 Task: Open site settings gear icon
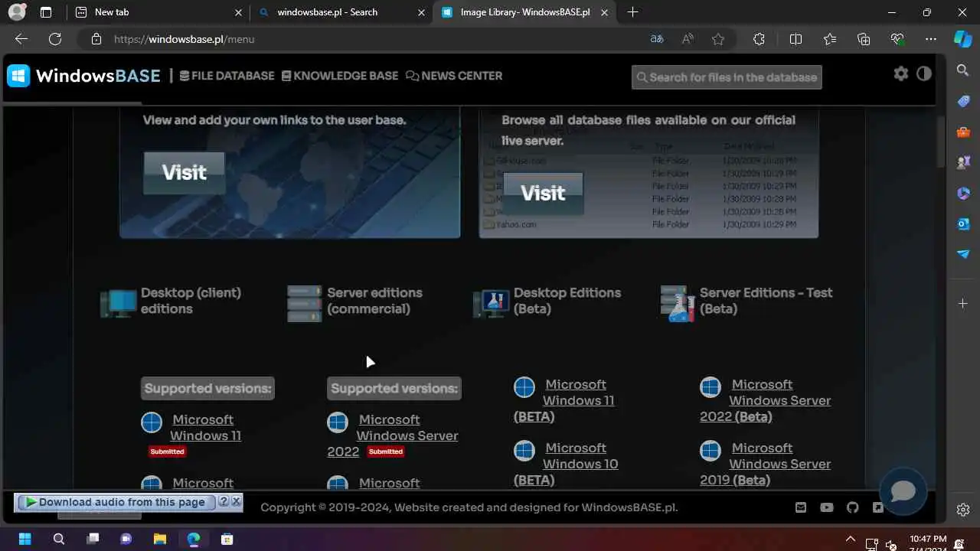(901, 73)
